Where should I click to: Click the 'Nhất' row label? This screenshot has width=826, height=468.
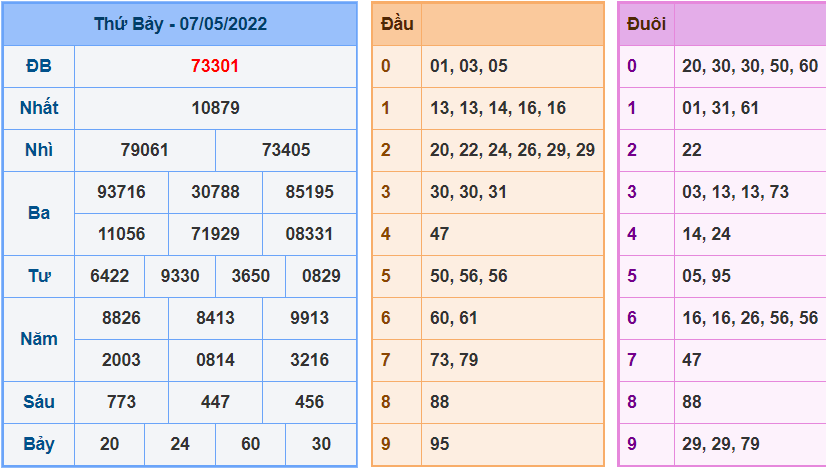pyautogui.click(x=39, y=108)
